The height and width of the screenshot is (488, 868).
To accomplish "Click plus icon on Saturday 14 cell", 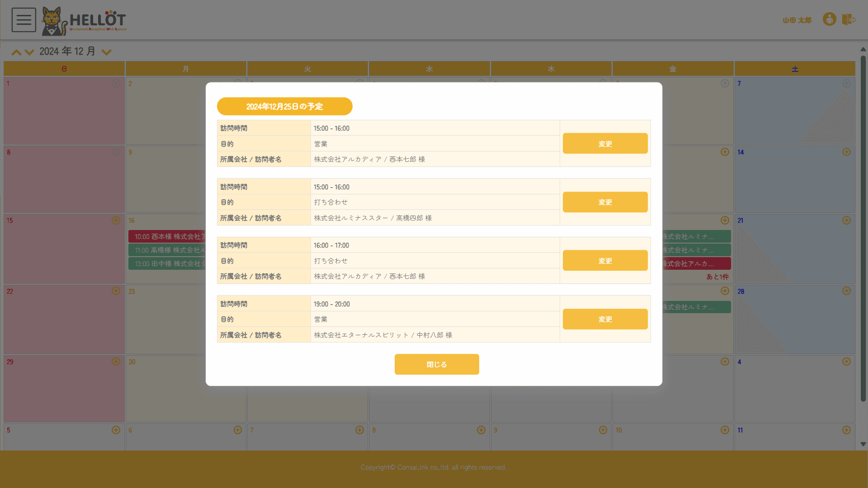I will (846, 152).
